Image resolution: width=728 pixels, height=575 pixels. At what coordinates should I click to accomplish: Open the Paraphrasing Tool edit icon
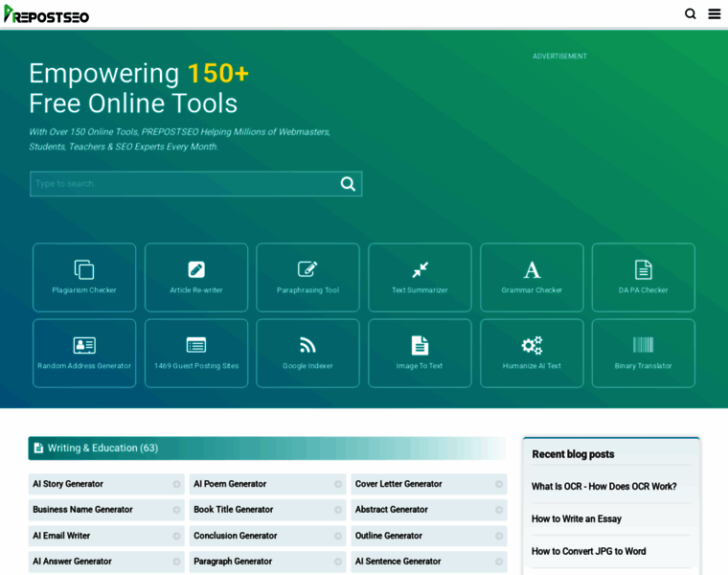(x=307, y=269)
